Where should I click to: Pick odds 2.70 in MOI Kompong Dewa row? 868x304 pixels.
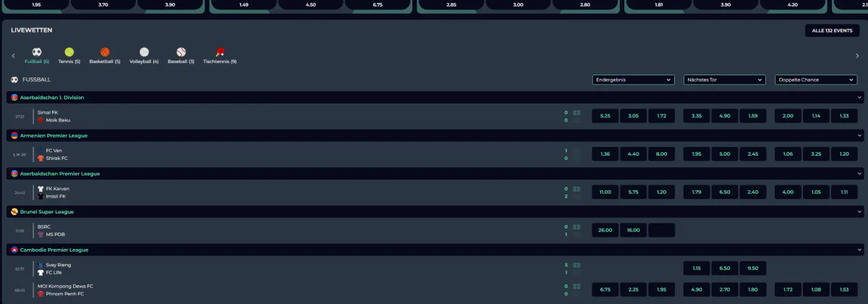(x=725, y=290)
